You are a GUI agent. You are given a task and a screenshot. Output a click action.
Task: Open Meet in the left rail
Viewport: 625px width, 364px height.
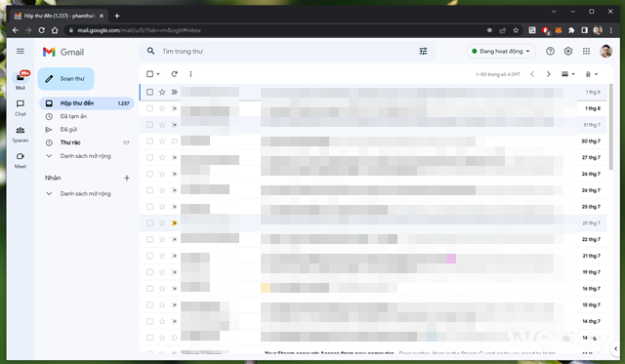pos(21,160)
